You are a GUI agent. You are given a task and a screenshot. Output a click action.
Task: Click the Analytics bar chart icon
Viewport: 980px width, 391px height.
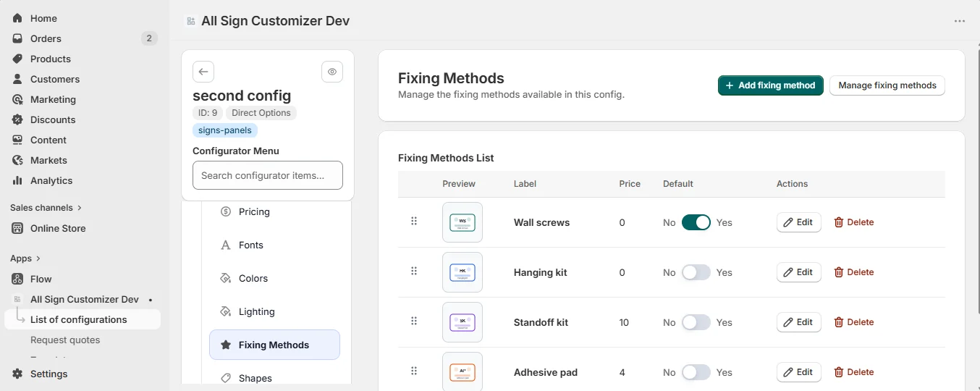coord(17,180)
